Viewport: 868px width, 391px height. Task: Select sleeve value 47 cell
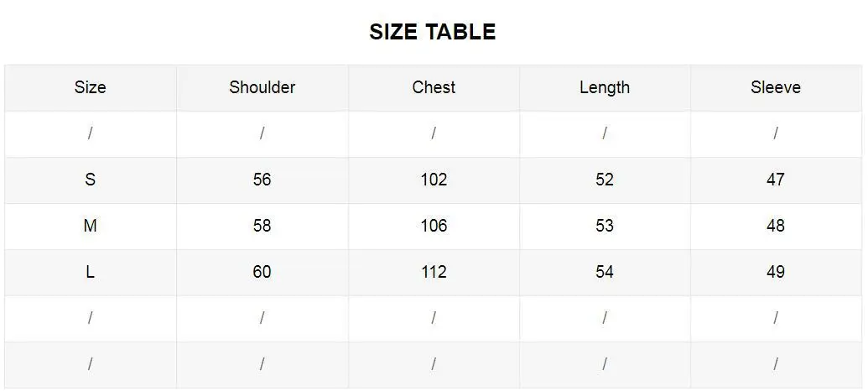776,180
